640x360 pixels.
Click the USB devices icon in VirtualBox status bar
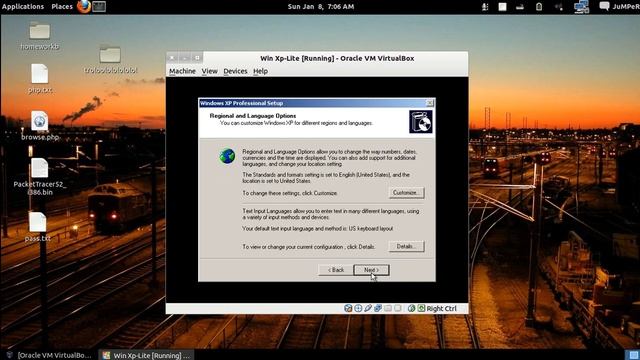tap(368, 308)
